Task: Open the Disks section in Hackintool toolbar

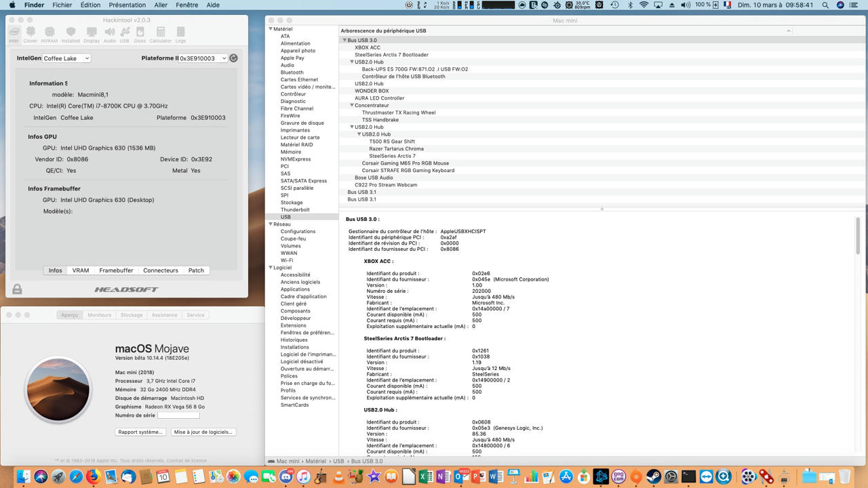Action: click(140, 35)
